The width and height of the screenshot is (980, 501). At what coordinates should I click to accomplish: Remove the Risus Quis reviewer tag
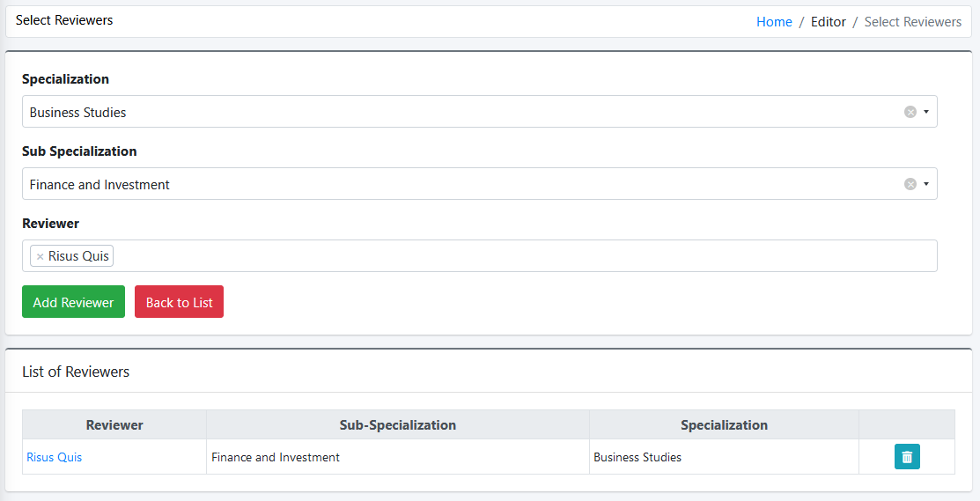coord(40,256)
